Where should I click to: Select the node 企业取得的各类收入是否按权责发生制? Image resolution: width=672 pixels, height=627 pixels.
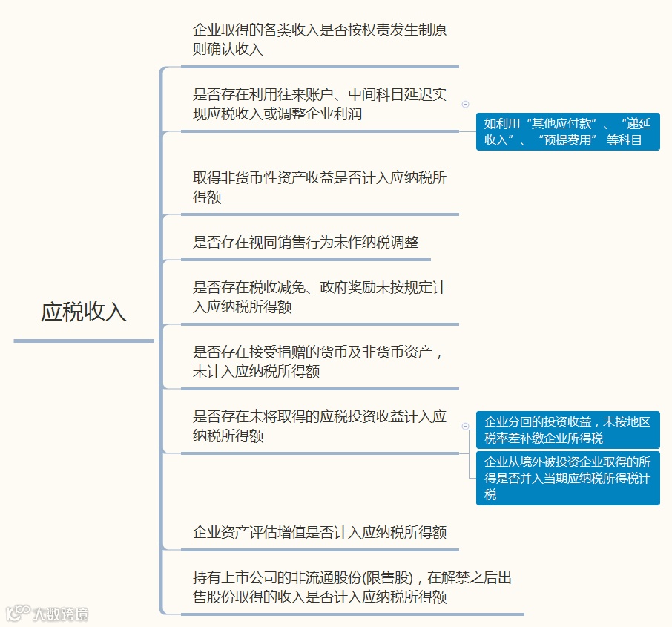click(320, 39)
